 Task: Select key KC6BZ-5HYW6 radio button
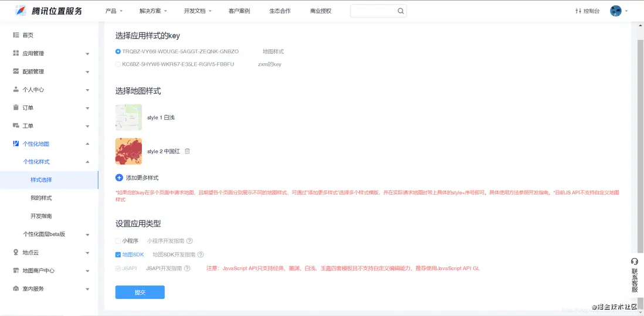118,64
